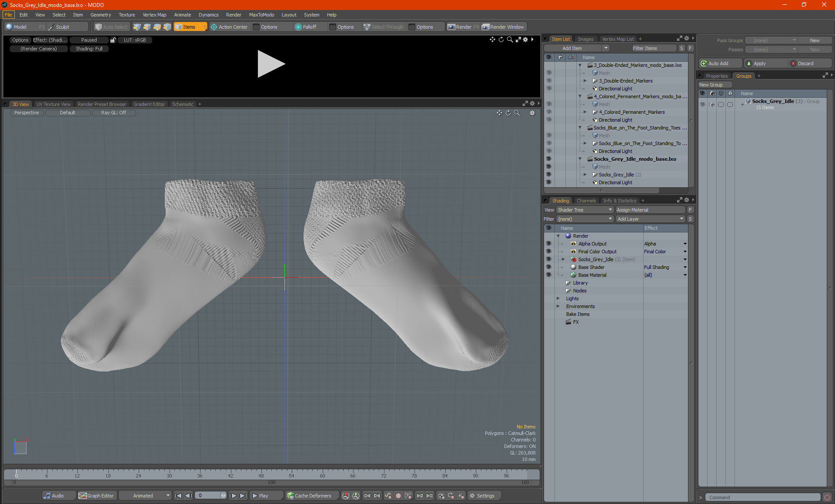
Task: Open the Render Window
Action: coord(504,27)
